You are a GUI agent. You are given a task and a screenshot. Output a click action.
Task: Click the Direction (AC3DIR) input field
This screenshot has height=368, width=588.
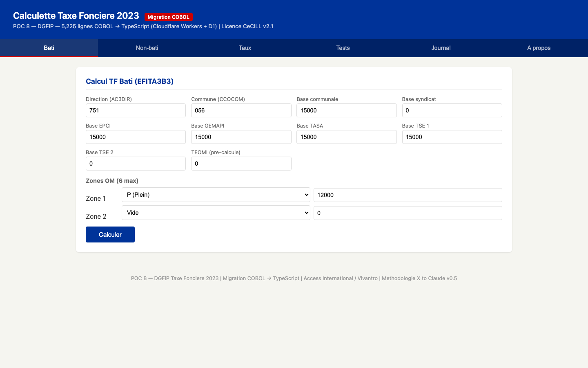(136, 110)
